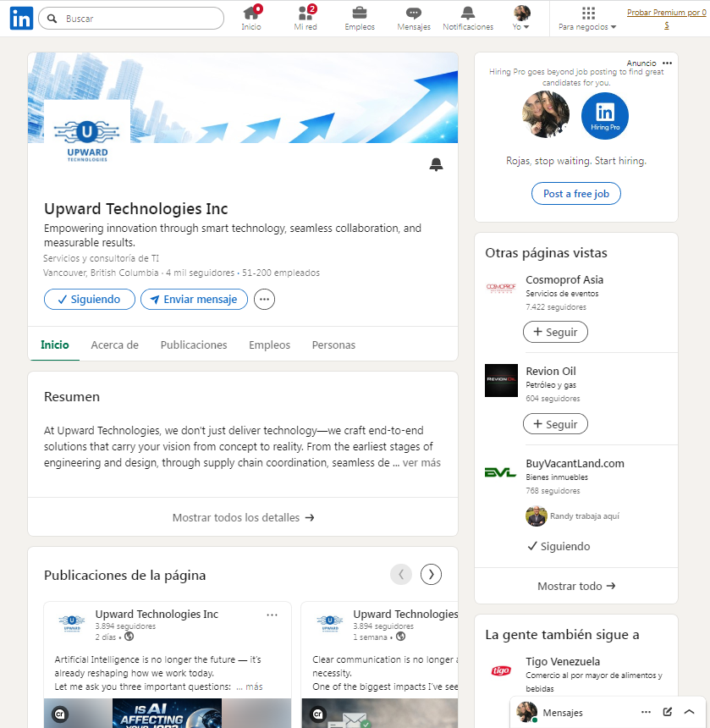Open options menu of the 2 días post
The height and width of the screenshot is (728, 710).
click(272, 615)
